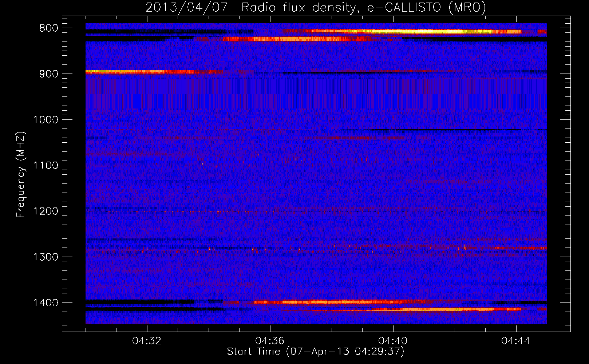Click the 'Start Time (07-Apr-13 04:29:37)' axis title
Image resolution: width=589 pixels, height=364 pixels.
coord(316,352)
